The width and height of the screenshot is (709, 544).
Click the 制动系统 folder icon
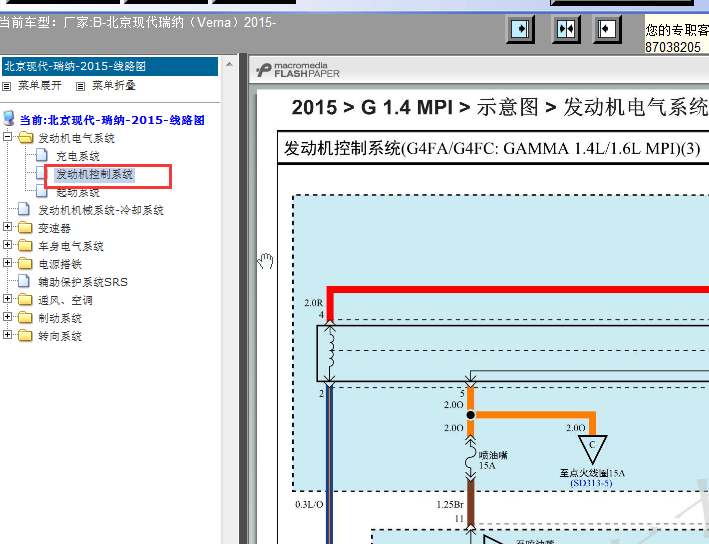click(25, 317)
